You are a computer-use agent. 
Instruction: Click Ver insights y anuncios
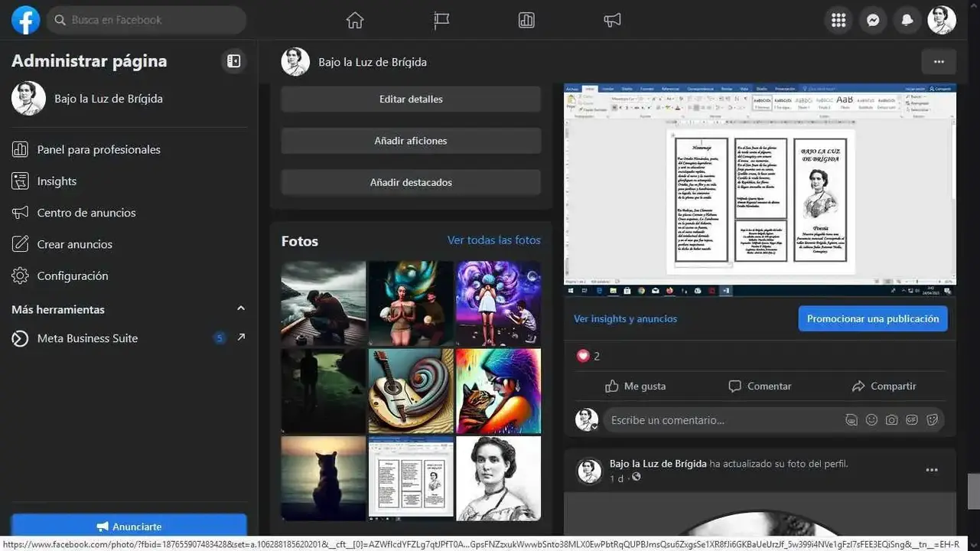(x=625, y=319)
